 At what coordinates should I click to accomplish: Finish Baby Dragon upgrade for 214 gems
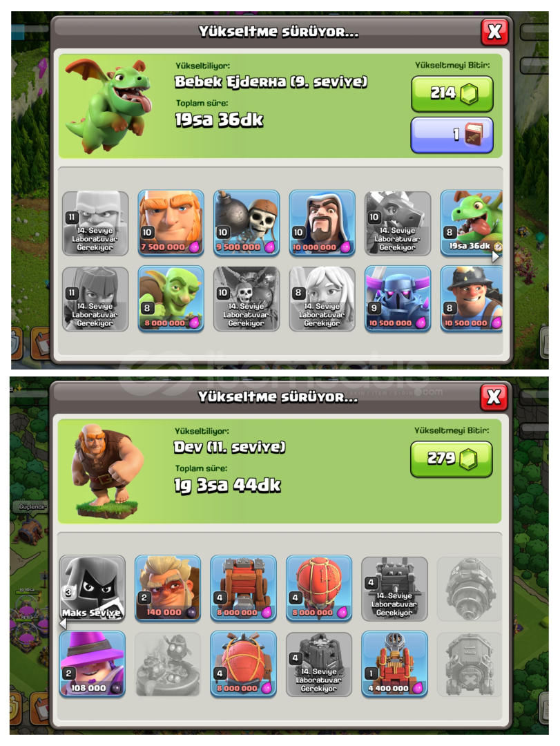pos(452,94)
